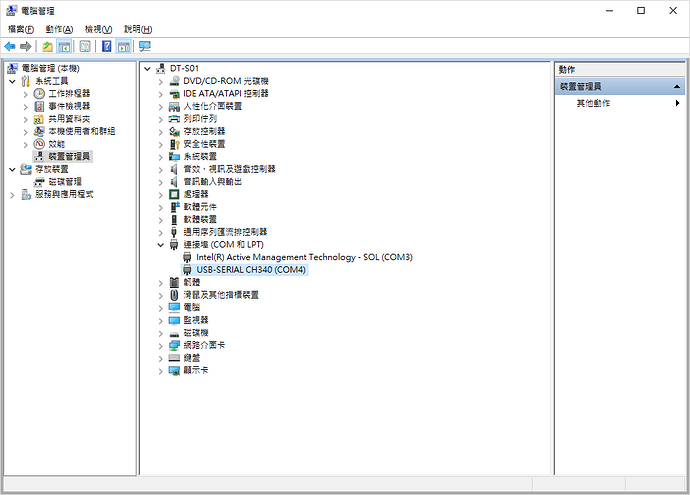Select the 系統裝置 category
Screen dimensions: 690x495
pos(200,156)
